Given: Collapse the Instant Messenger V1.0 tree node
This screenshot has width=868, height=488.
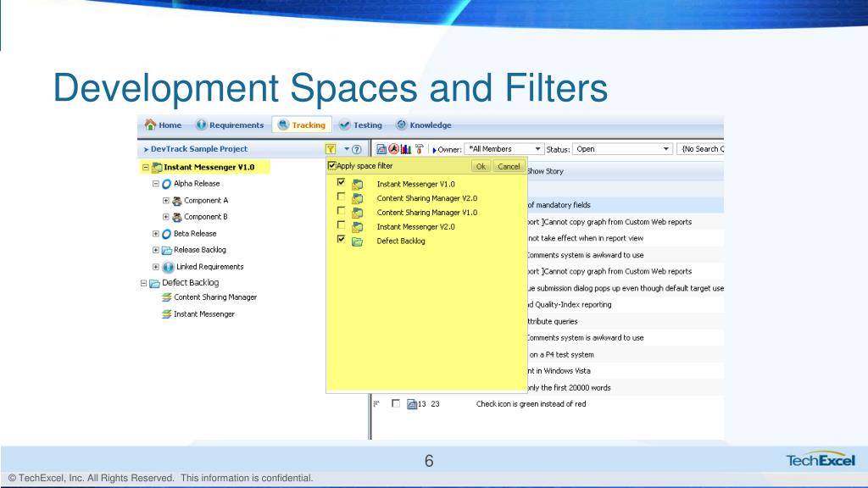Looking at the screenshot, I should tap(146, 167).
